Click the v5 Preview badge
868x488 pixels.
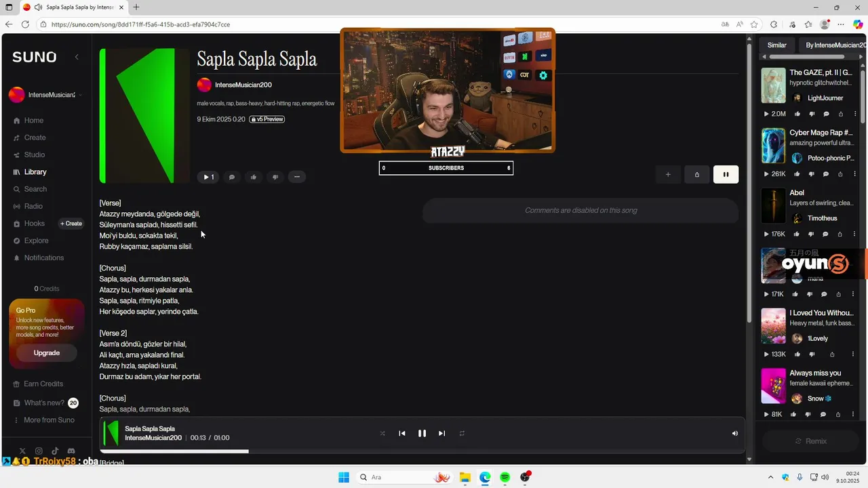pos(267,119)
